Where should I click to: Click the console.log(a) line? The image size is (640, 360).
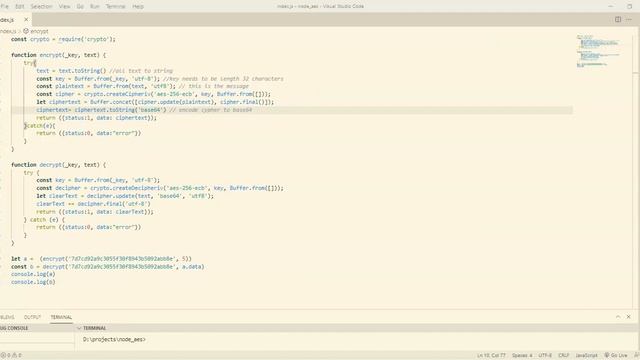coord(33,274)
